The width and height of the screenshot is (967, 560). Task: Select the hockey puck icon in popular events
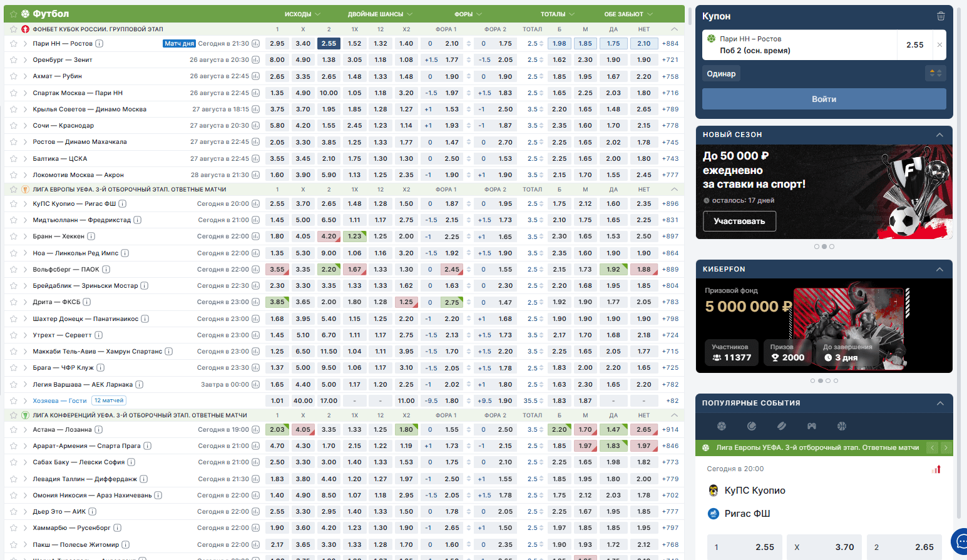(x=782, y=426)
